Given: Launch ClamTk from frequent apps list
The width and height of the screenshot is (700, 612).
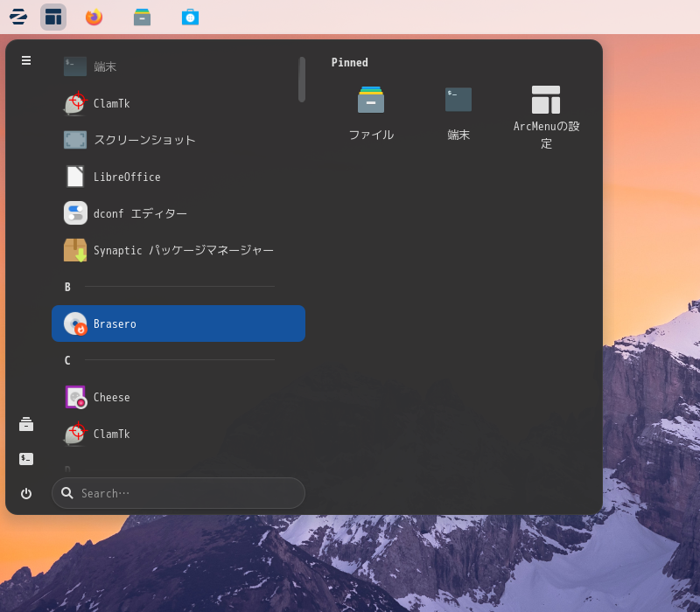Looking at the screenshot, I should (x=178, y=103).
